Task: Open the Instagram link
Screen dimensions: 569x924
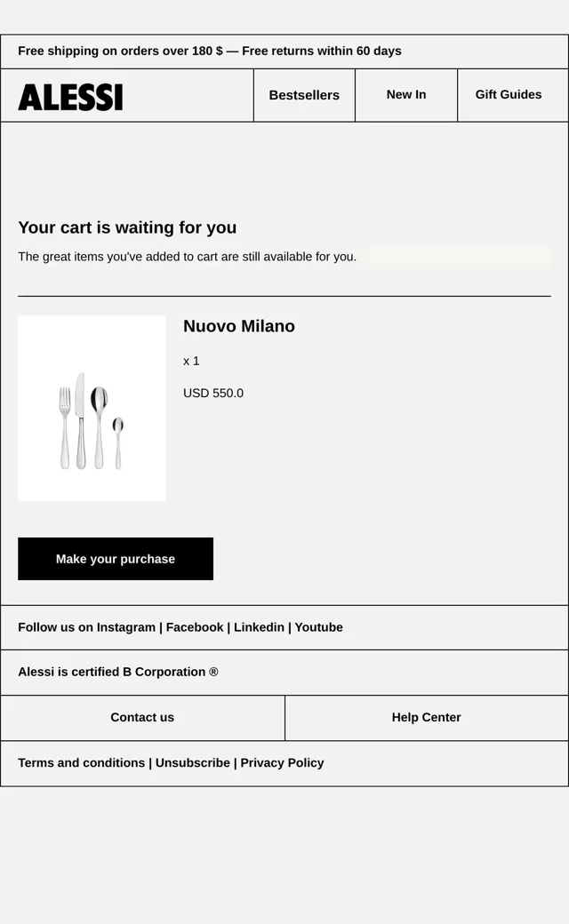Action: click(x=125, y=627)
